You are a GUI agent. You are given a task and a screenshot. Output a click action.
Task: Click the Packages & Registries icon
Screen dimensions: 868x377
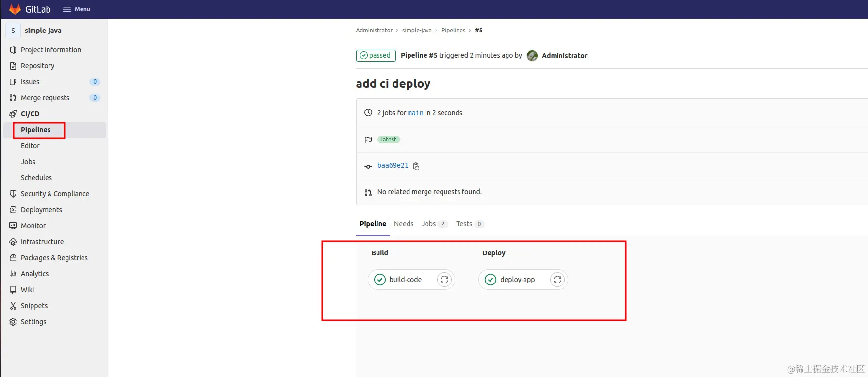pos(13,258)
